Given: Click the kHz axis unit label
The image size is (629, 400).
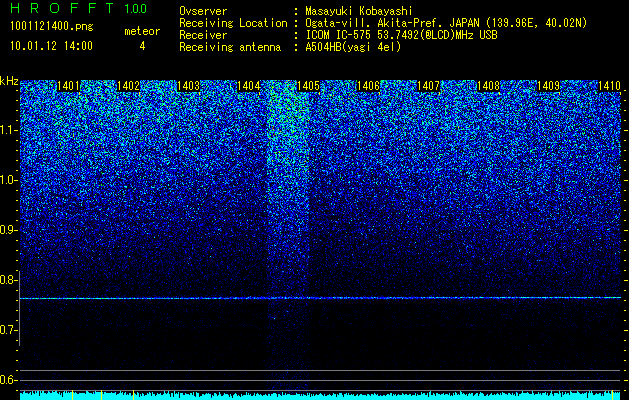Looking at the screenshot, I should coord(9,81).
